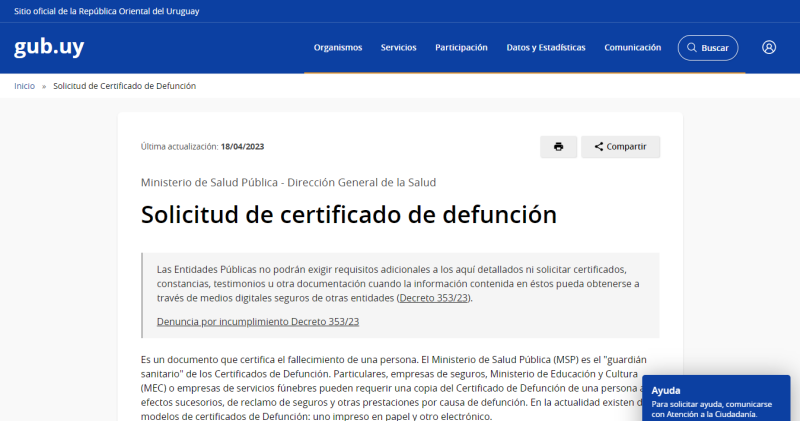Navigate to Inicio in the breadcrumb
800x421 pixels.
pos(24,86)
